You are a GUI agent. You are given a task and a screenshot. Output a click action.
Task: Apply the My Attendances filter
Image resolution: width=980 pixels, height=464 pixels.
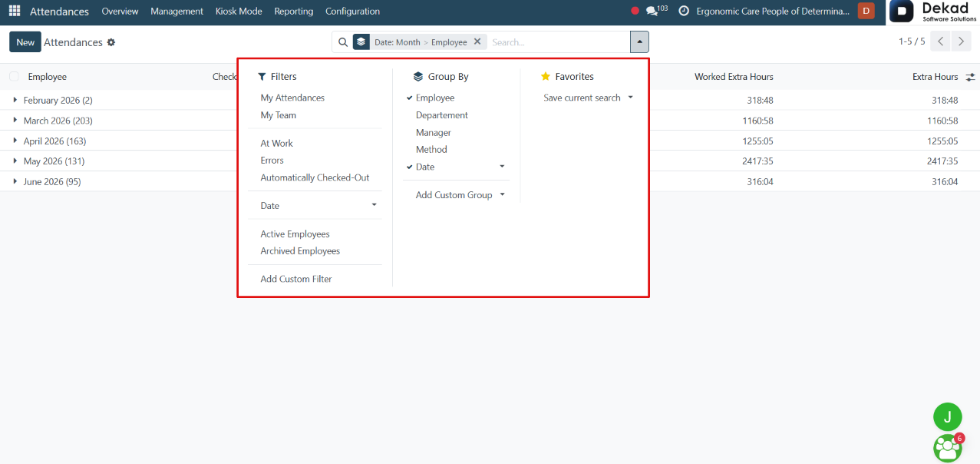pos(292,98)
